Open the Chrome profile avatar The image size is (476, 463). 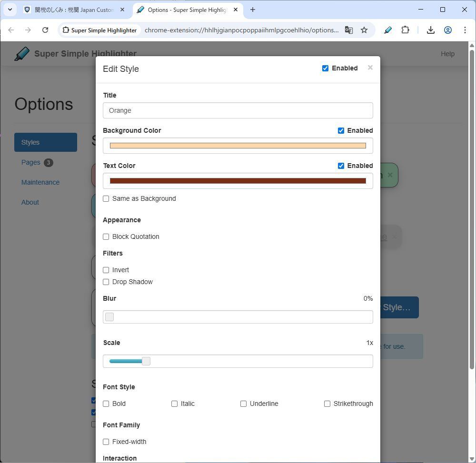point(448,30)
